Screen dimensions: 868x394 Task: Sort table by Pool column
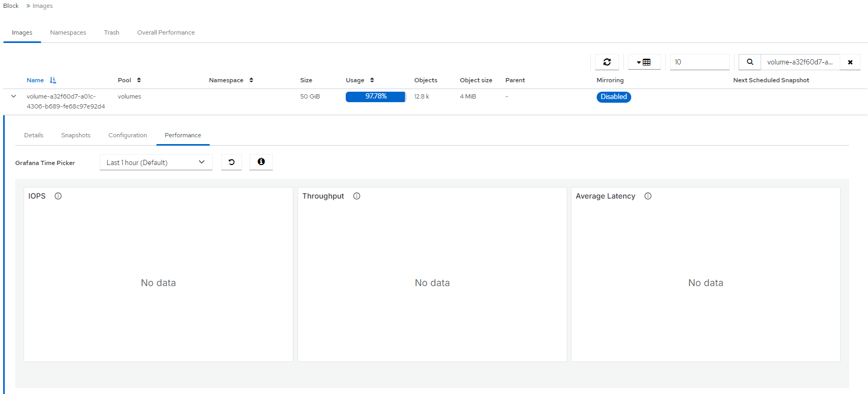tap(125, 80)
